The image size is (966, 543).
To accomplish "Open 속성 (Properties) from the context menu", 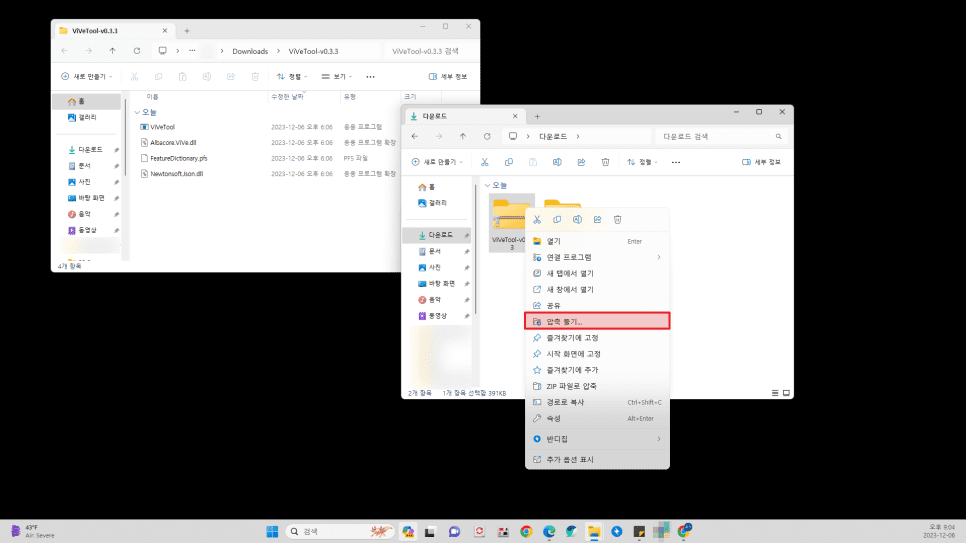I will pyautogui.click(x=597, y=418).
